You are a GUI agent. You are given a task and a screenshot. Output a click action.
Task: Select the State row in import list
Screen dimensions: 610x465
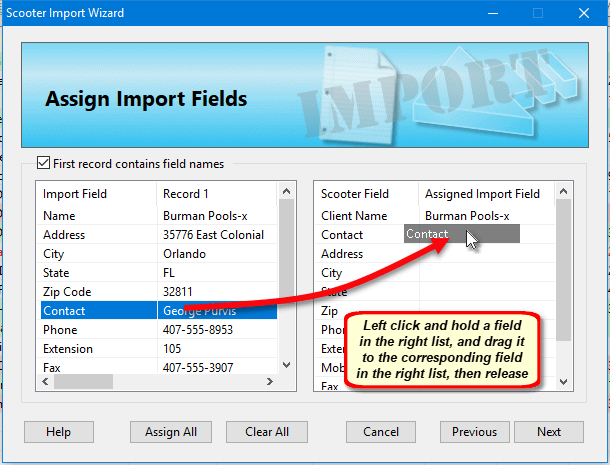coord(159,272)
